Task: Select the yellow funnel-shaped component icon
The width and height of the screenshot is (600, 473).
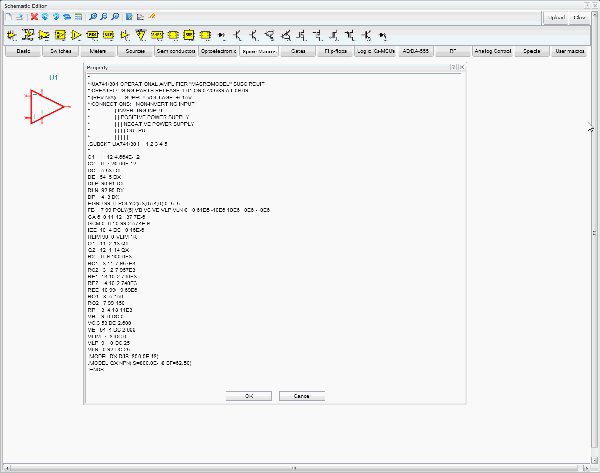Action: click(x=141, y=34)
